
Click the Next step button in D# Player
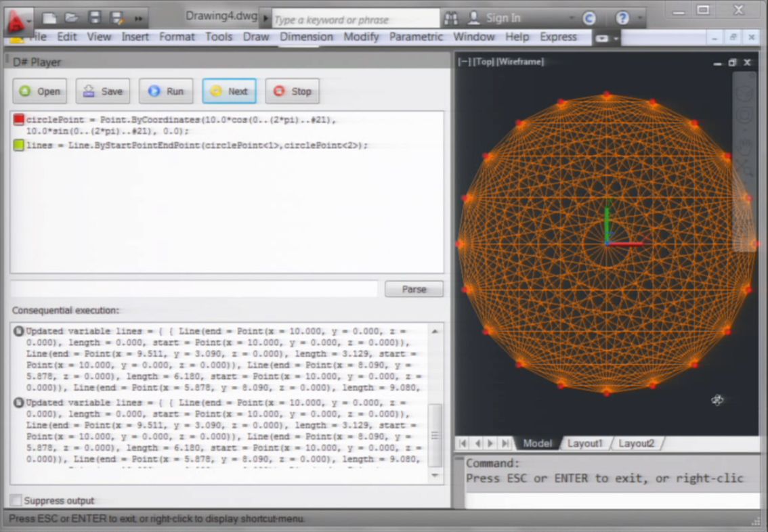pyautogui.click(x=229, y=91)
